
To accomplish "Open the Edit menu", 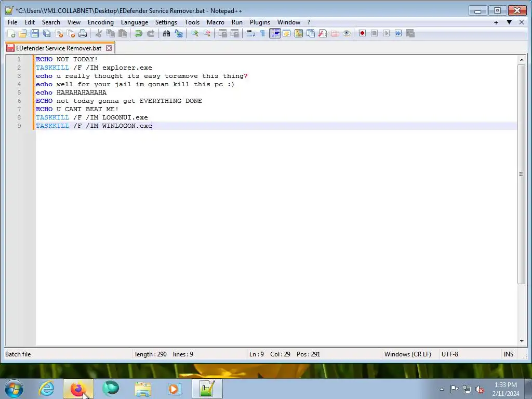I will (30, 22).
